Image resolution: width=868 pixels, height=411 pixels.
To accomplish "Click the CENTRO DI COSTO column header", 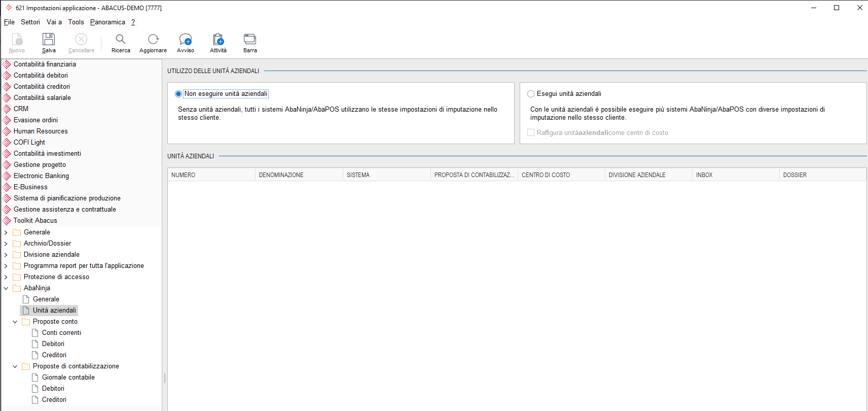I will pos(561,175).
